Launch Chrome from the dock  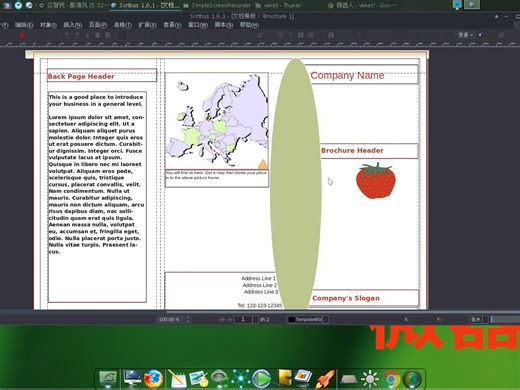pyautogui.click(x=391, y=379)
